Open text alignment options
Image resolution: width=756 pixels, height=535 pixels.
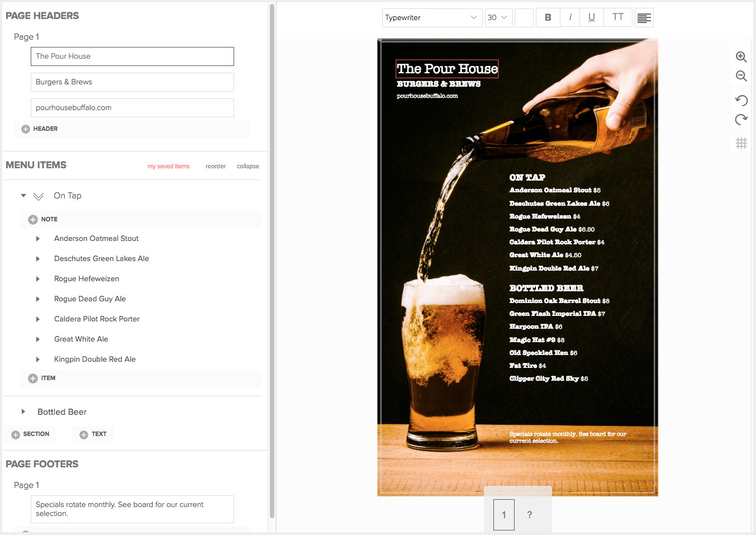pos(644,17)
